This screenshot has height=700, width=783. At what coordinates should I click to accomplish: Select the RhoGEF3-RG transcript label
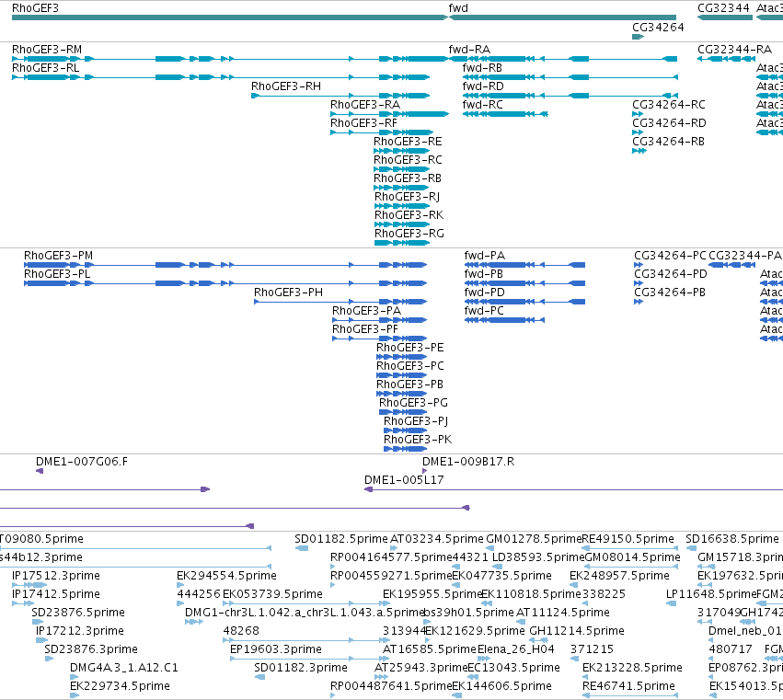click(409, 234)
